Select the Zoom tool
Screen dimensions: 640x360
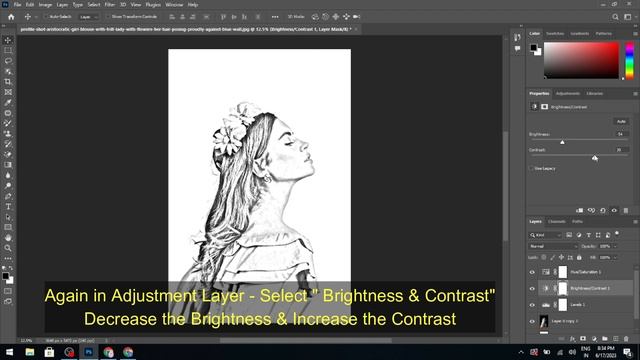pyautogui.click(x=8, y=248)
